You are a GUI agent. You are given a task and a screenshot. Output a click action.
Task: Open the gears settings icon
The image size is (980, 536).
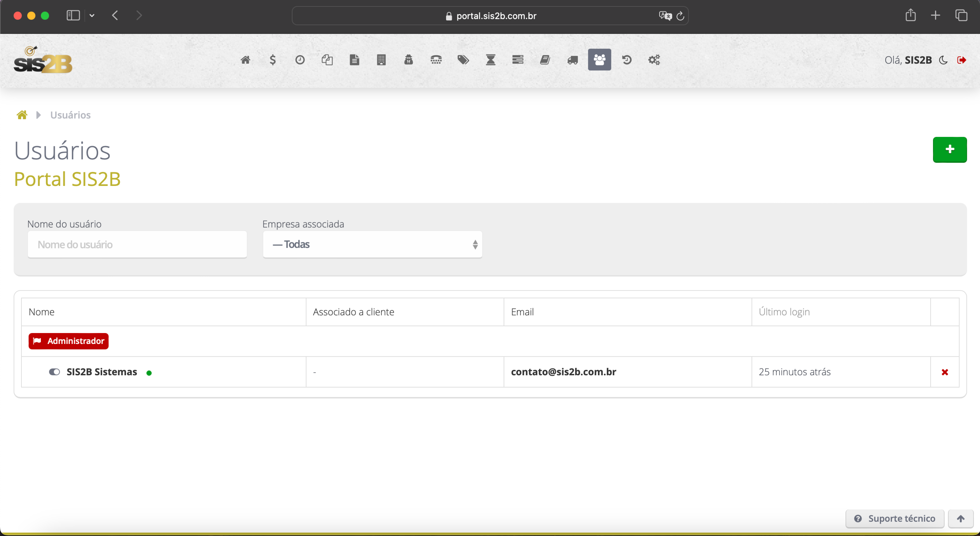[654, 60]
